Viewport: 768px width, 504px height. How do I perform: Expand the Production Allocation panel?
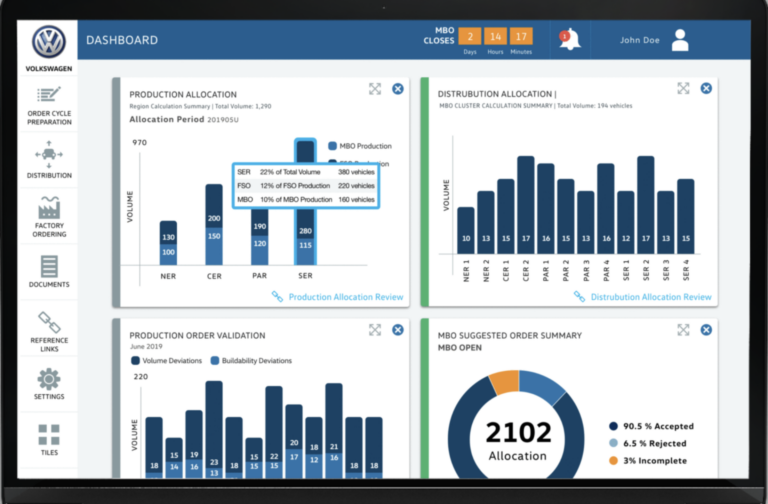[x=375, y=89]
